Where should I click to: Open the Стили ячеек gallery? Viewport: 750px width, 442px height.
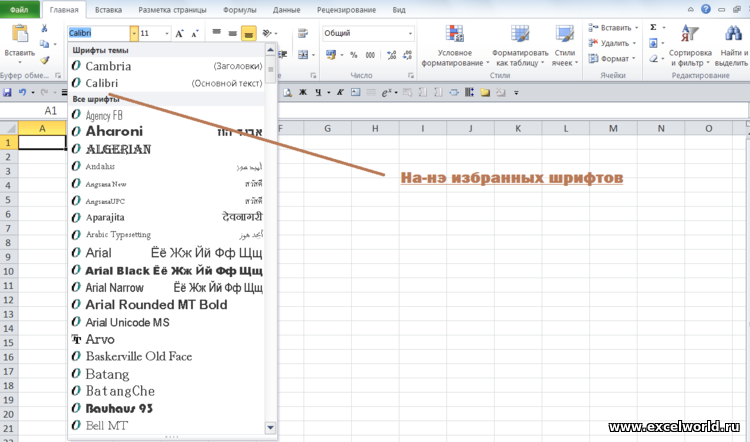coord(564,46)
